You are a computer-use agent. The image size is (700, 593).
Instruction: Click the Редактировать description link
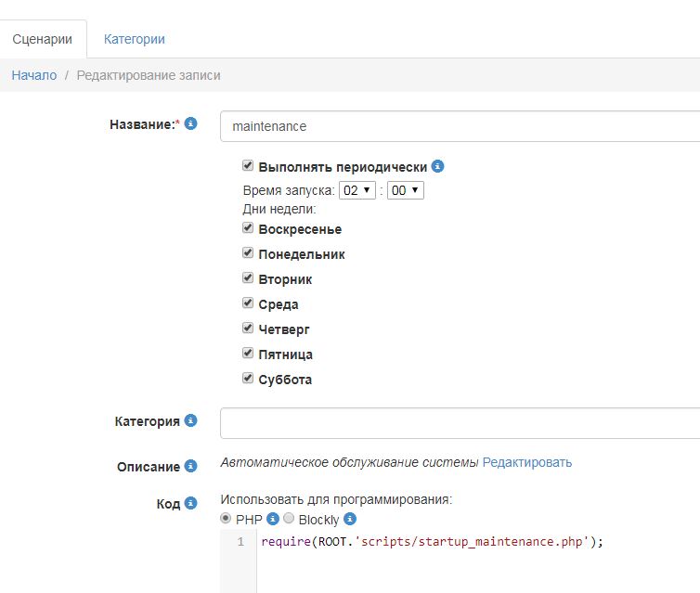[x=527, y=462]
